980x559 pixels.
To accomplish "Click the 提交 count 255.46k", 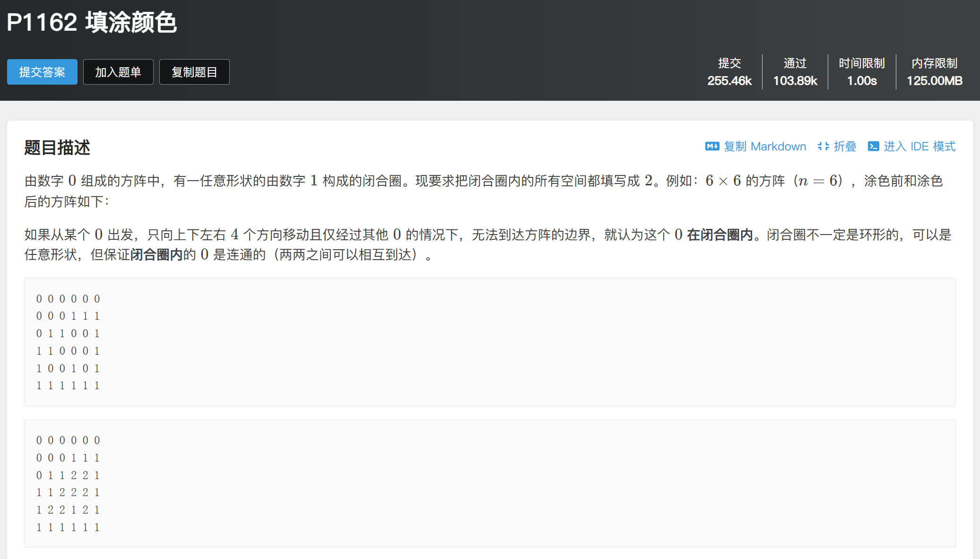I will point(729,81).
